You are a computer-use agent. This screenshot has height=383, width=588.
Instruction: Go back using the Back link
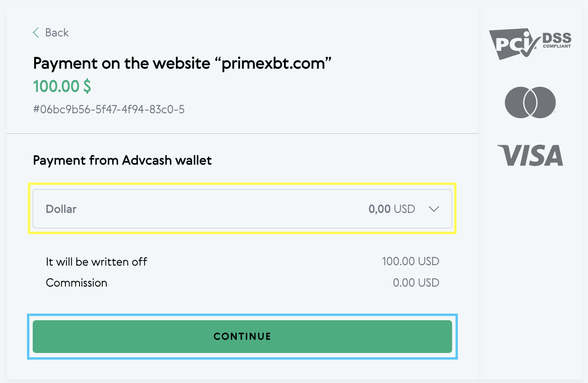[x=57, y=33]
